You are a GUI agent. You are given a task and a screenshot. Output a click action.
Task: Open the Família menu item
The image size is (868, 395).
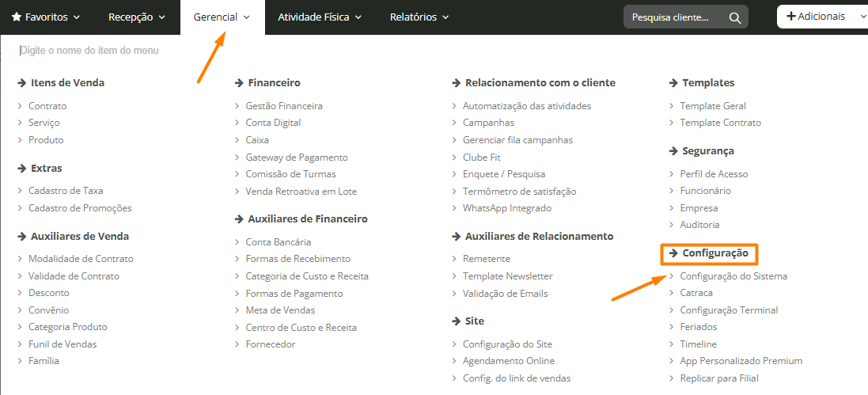point(44,361)
